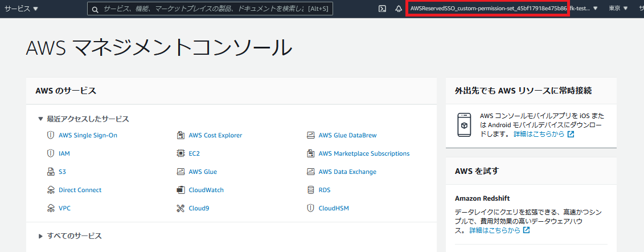Click 詳細はこちらから in mobile app panel
Viewport: 644px width, 252px height.
pyautogui.click(x=539, y=134)
